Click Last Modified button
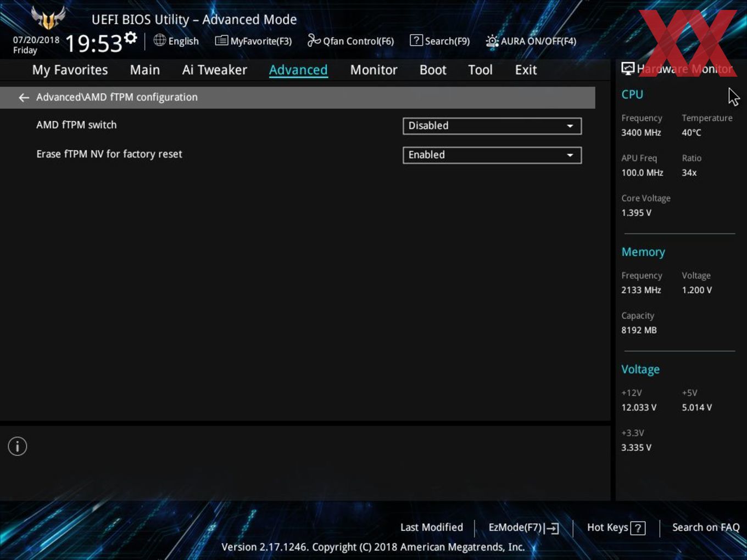The height and width of the screenshot is (560, 747). 432,528
